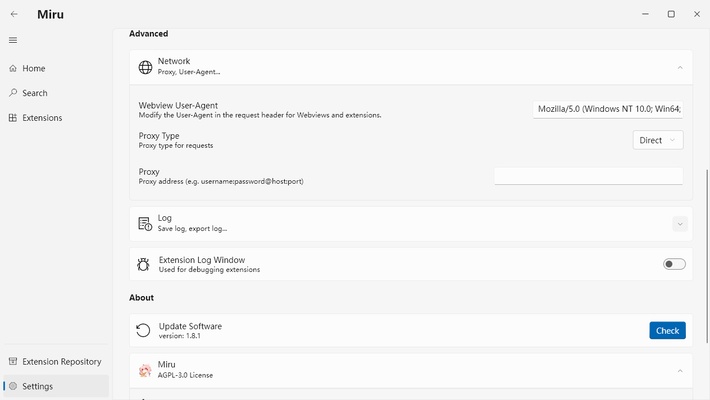The image size is (710, 400).
Task: Click the Extension Repository icon in sidebar
Action: (13, 362)
